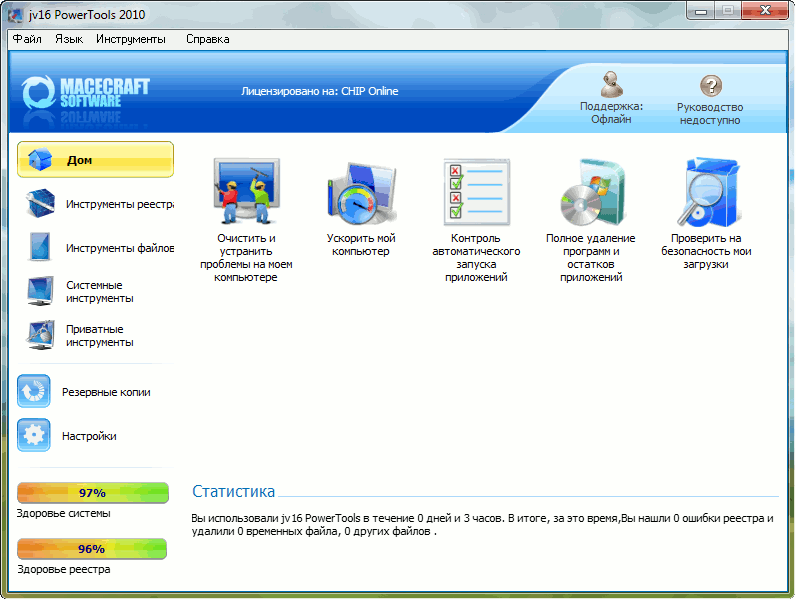The width and height of the screenshot is (796, 600).
Task: Open Контроль автоматического запуска label
Action: [x=476, y=258]
